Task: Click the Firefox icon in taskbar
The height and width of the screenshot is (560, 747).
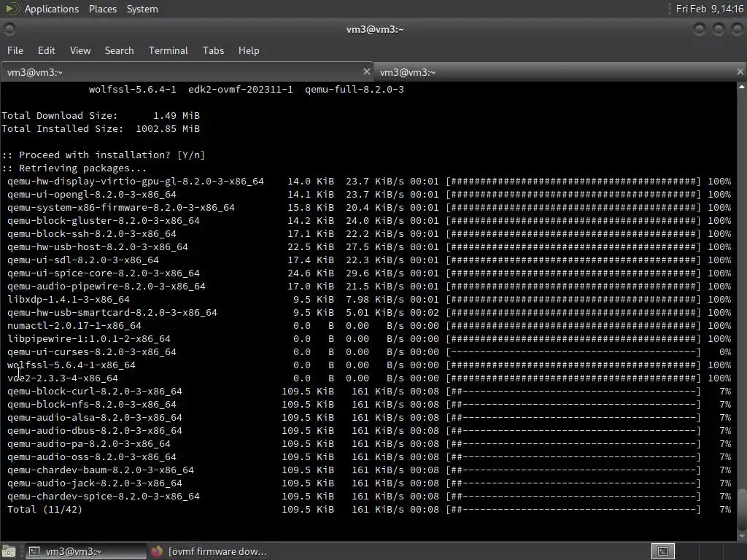Action: (157, 551)
